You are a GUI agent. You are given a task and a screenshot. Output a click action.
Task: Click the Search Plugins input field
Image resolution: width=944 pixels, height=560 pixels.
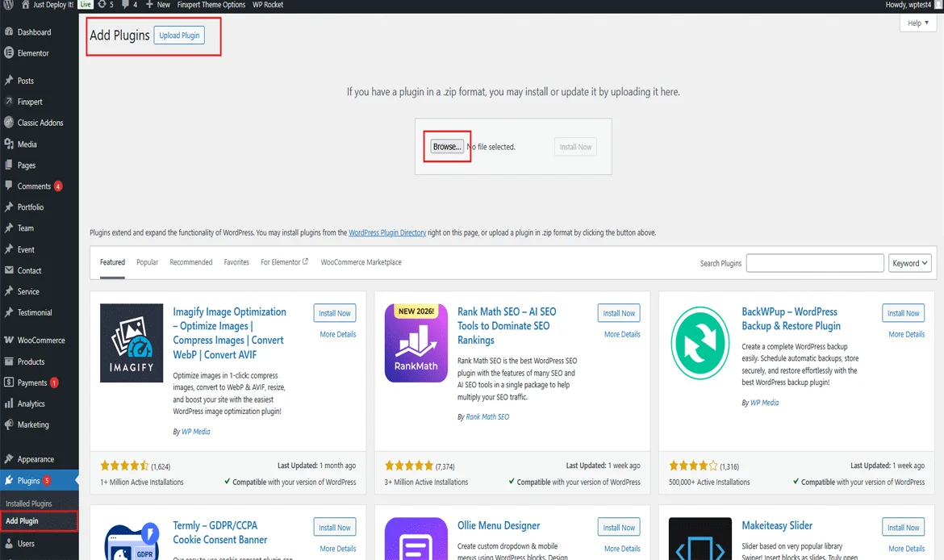coord(815,263)
